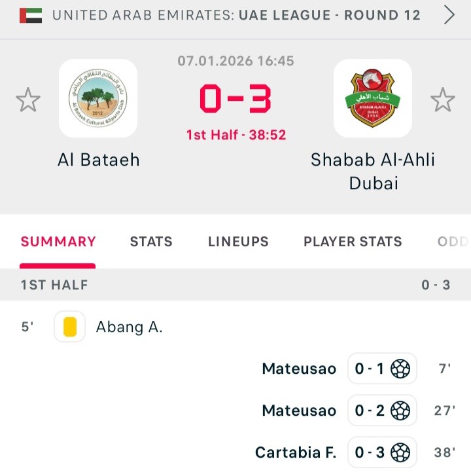
Task: Open the Lineups tab
Action: click(238, 242)
